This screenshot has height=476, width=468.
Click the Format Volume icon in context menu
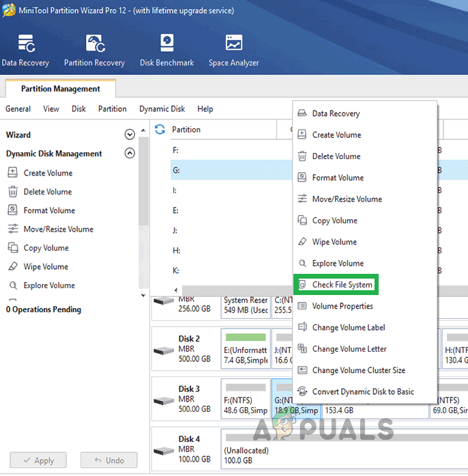(x=302, y=177)
